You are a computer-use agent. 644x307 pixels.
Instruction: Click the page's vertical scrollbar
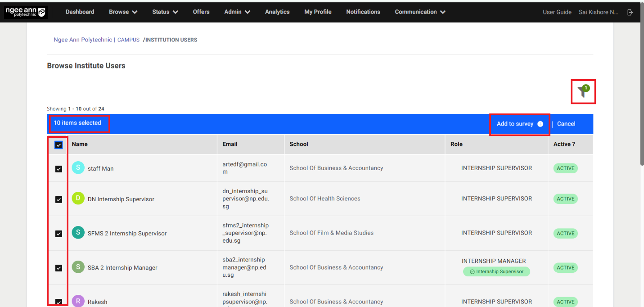pyautogui.click(x=641, y=90)
